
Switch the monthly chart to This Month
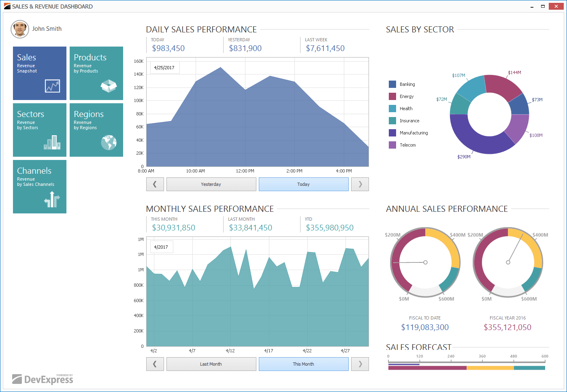(x=303, y=364)
